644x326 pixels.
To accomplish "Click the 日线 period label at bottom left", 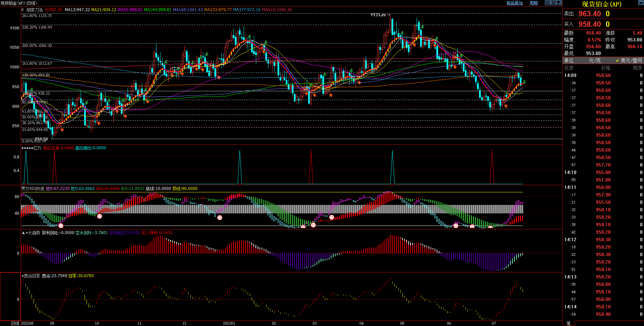I will 15,323.
